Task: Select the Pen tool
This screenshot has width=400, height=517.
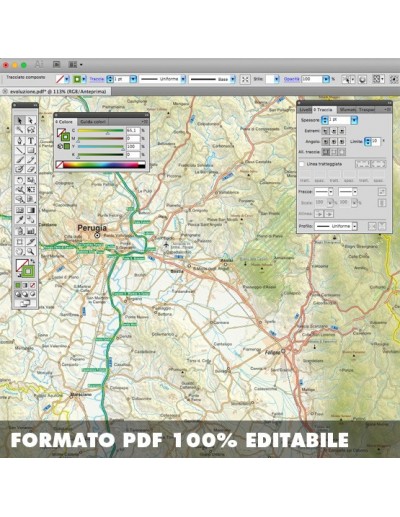Action: (20, 141)
